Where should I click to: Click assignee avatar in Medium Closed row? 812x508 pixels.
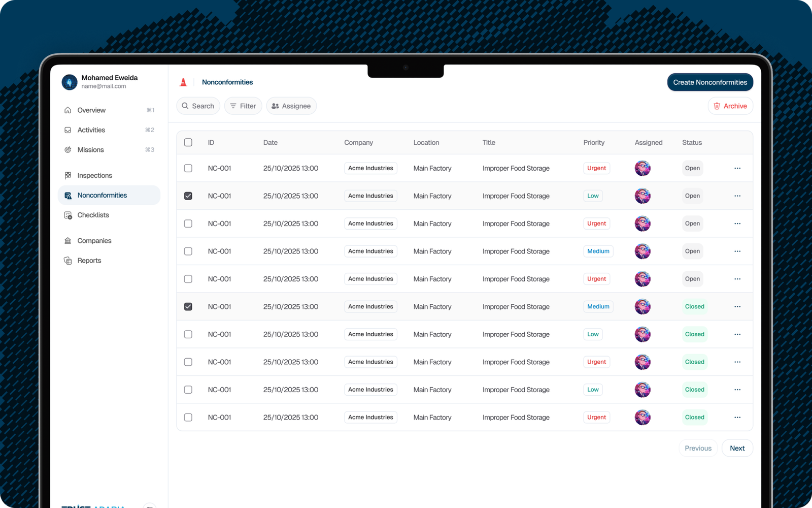pos(642,307)
